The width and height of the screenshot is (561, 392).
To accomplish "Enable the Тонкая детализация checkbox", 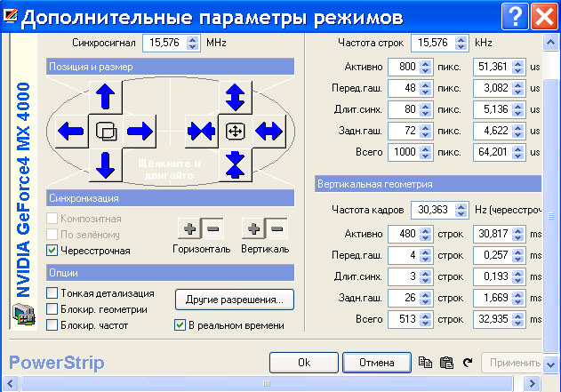I will pyautogui.click(x=52, y=292).
